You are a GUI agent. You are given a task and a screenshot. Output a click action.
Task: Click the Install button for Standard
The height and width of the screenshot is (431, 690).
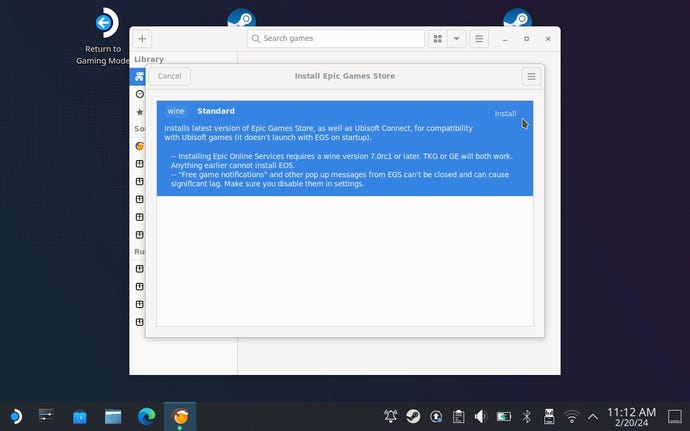click(x=505, y=114)
